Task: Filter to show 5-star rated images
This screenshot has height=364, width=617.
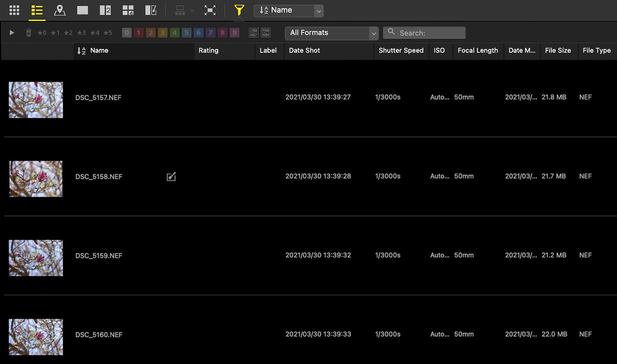Action: (x=108, y=32)
